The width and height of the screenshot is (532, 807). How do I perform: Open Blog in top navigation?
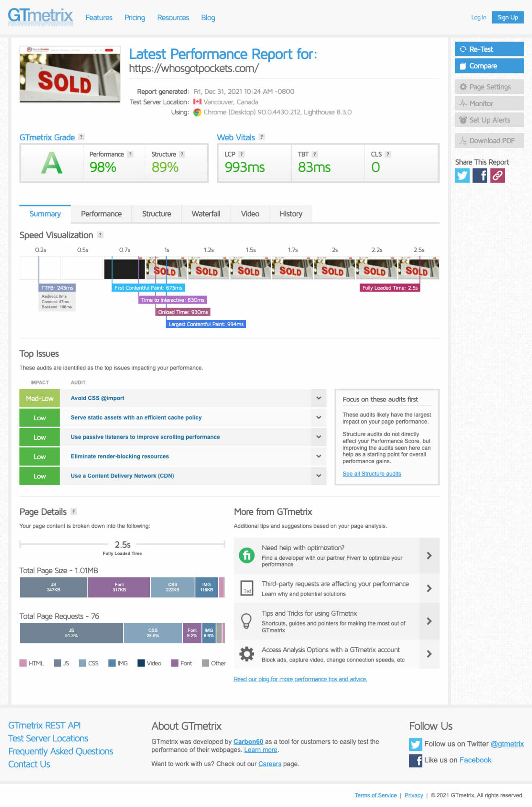208,18
